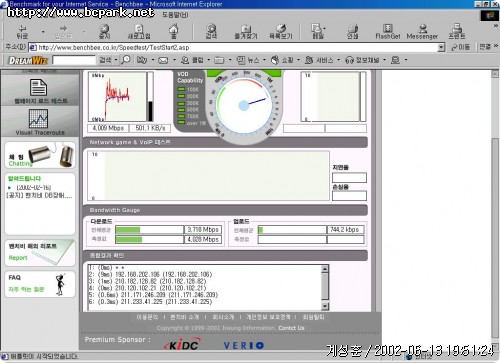
Task: Launch FlashGet from the toolbar
Action: coord(388,32)
